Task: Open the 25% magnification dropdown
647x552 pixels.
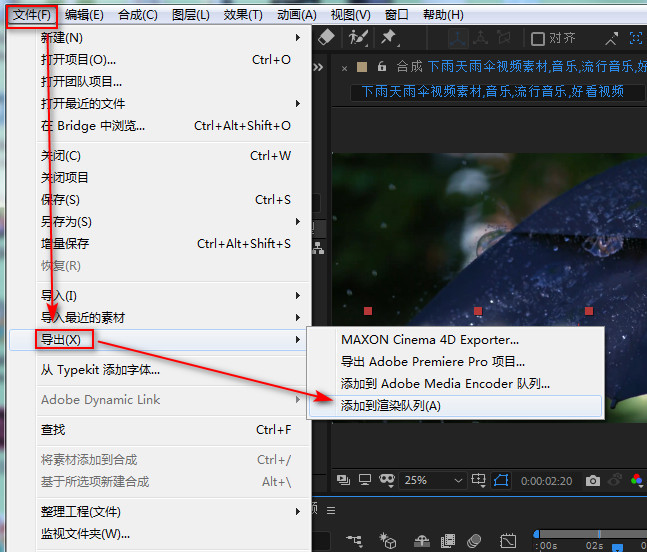Action: [x=433, y=481]
